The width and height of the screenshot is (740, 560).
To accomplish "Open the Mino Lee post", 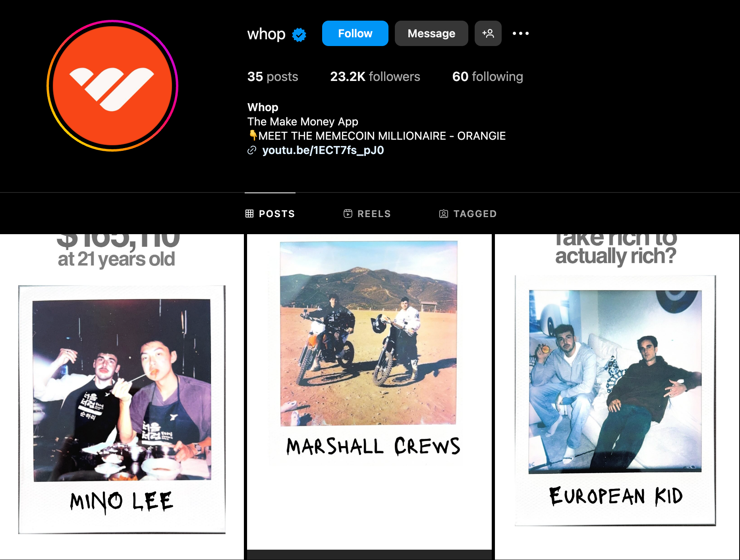I will coord(122,397).
